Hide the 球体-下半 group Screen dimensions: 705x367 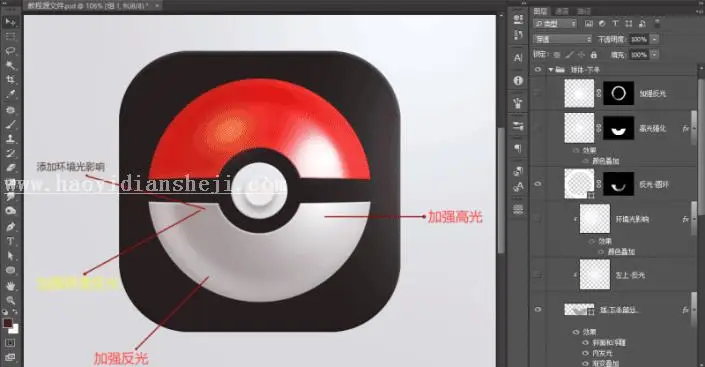pyautogui.click(x=538, y=70)
